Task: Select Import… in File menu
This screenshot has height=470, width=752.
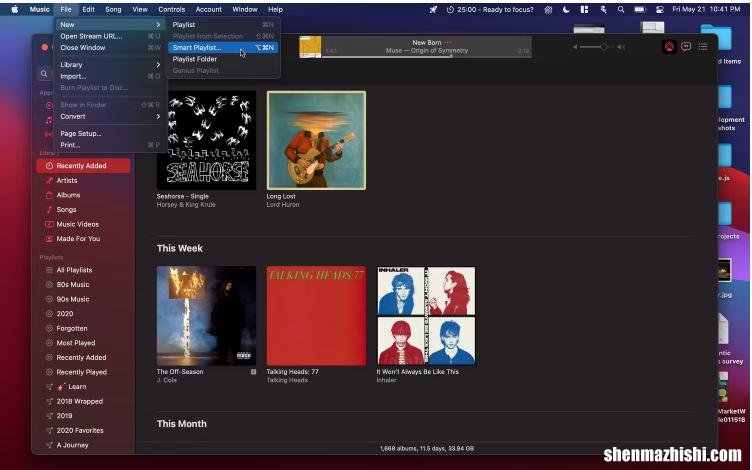Action: pos(110,76)
